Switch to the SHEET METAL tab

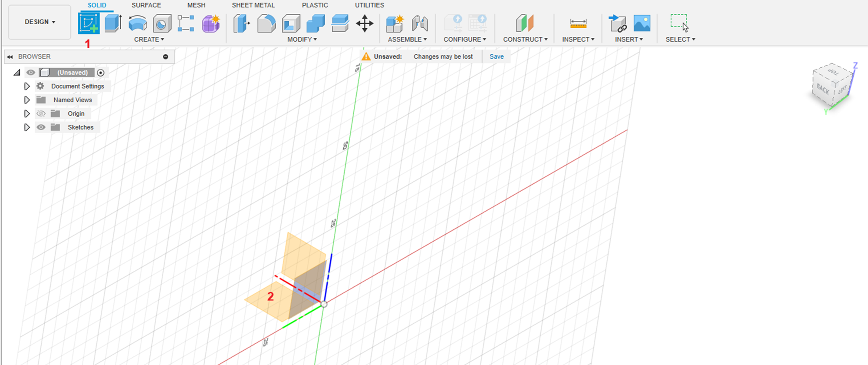click(253, 5)
